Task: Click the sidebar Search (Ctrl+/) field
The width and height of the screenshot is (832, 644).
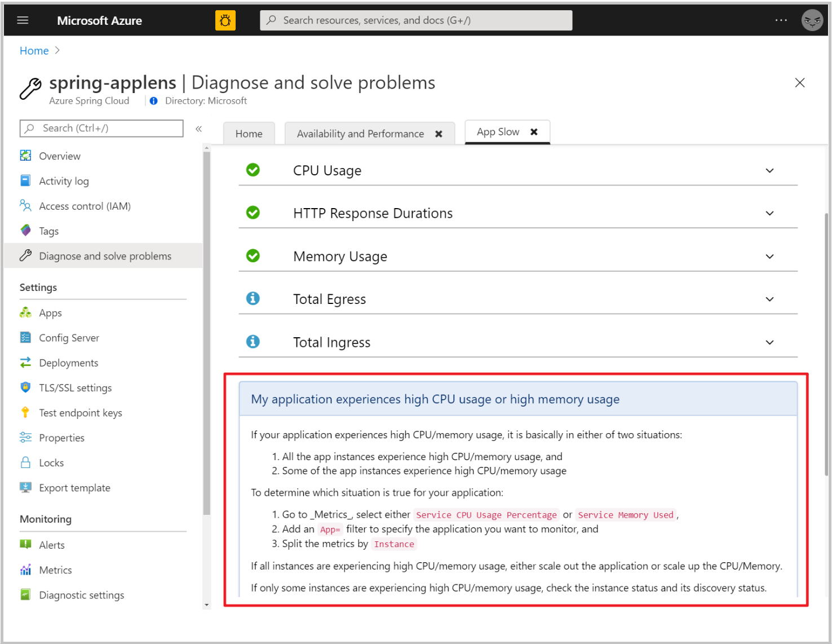Action: [x=101, y=128]
